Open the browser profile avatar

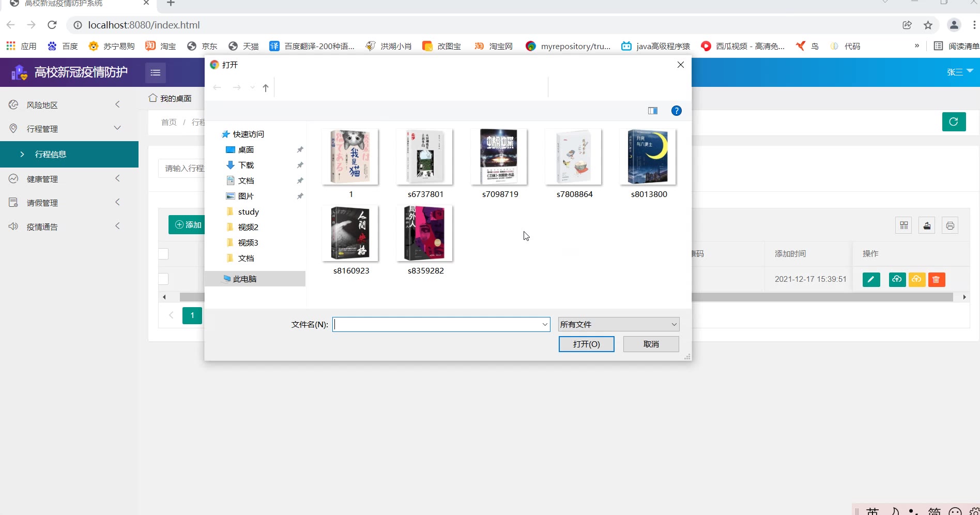(x=954, y=25)
